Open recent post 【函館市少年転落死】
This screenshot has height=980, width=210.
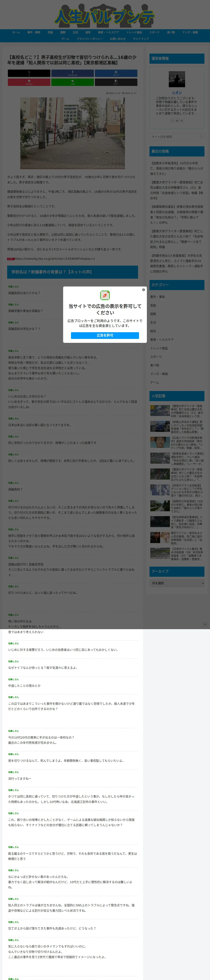177,169
